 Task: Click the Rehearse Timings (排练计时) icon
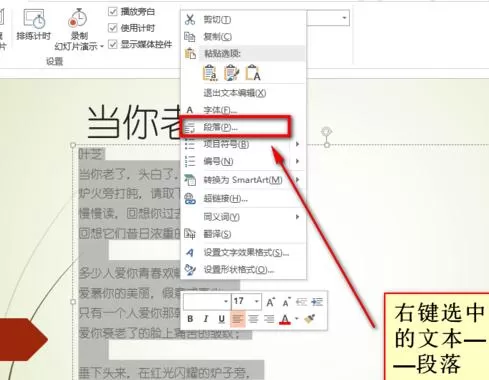[x=34, y=19]
